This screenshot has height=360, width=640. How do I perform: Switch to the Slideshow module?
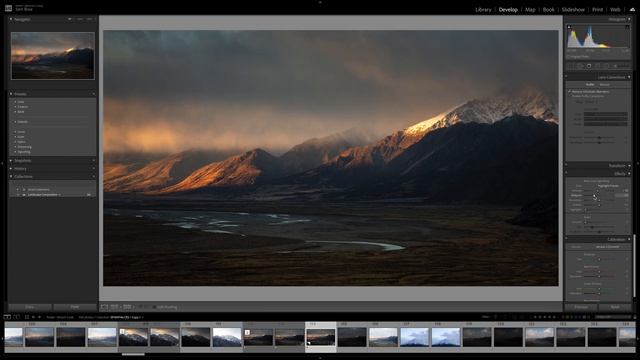pyautogui.click(x=573, y=9)
